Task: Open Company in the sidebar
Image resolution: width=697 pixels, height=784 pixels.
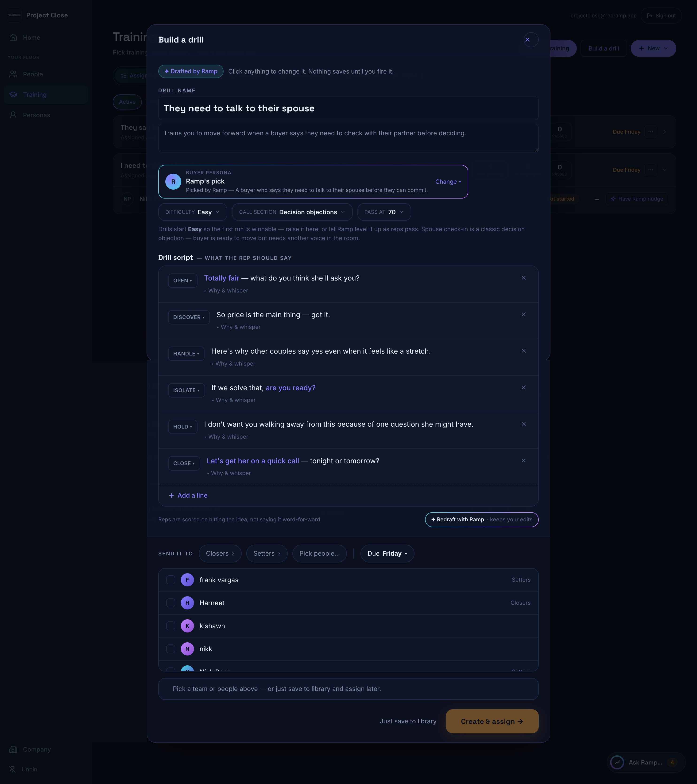Action: click(x=46, y=749)
